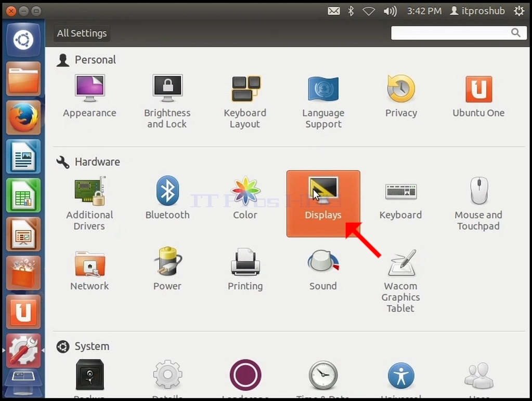Open Brightness and Lock settings
This screenshot has height=401, width=532.
point(167,102)
